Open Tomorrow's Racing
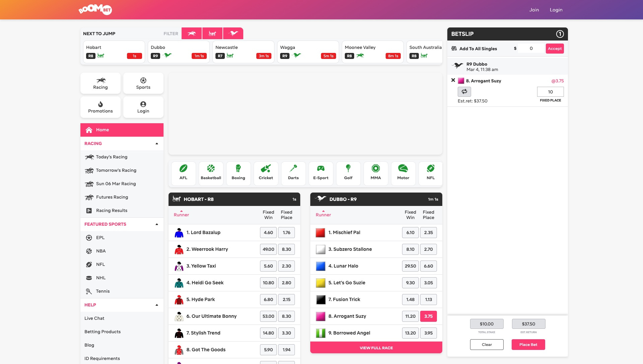 point(122,170)
